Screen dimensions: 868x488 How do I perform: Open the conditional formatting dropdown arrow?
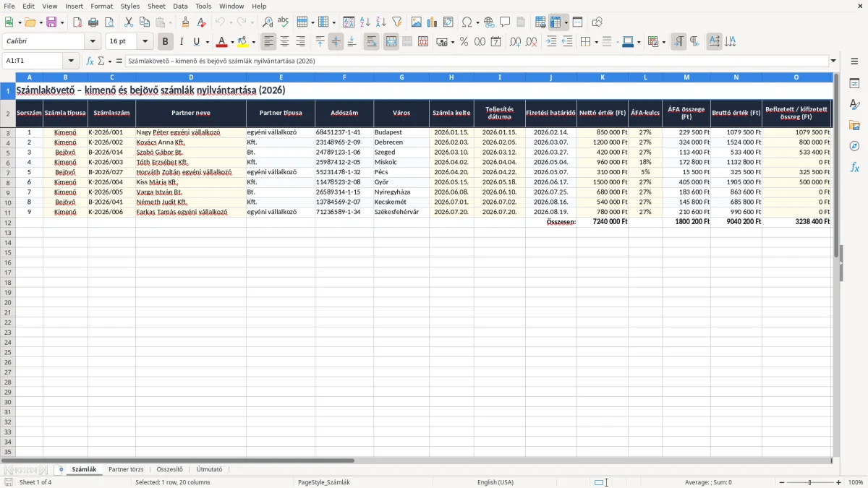pyautogui.click(x=663, y=42)
